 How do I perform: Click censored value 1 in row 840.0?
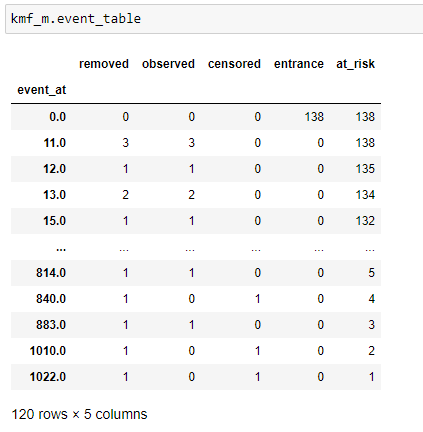(258, 299)
